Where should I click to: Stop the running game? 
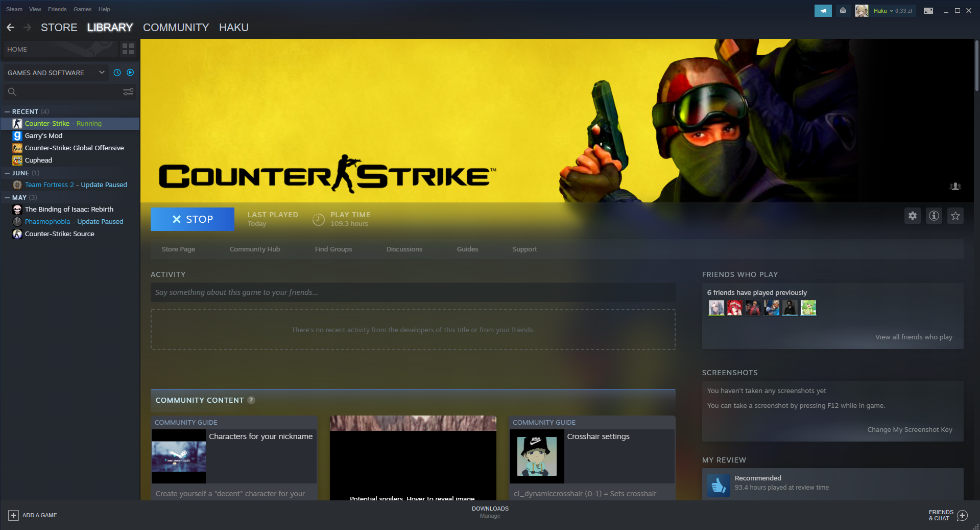coord(193,219)
